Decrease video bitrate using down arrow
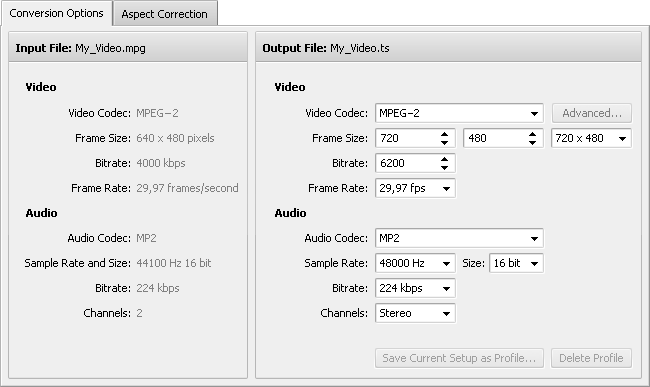The width and height of the screenshot is (650, 387). coord(444,167)
